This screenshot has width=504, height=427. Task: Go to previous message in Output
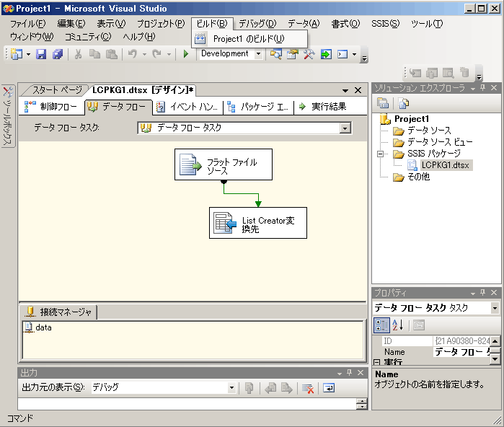[270, 388]
